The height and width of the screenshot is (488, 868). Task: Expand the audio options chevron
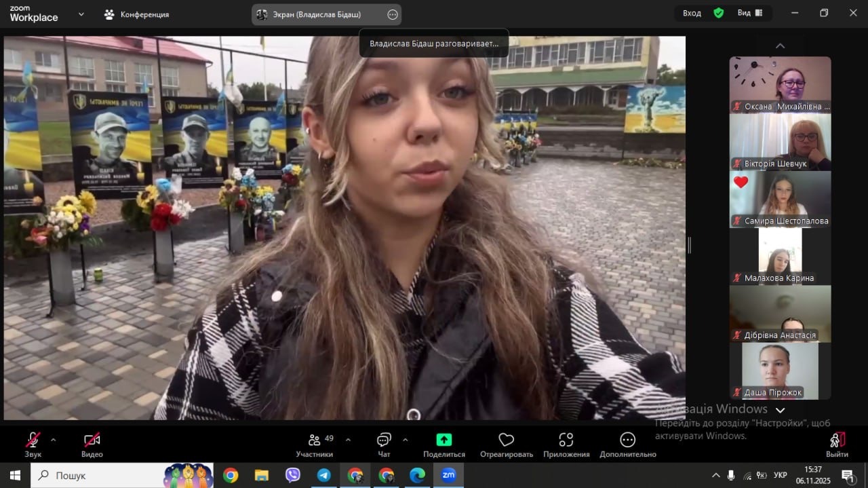tap(54, 439)
